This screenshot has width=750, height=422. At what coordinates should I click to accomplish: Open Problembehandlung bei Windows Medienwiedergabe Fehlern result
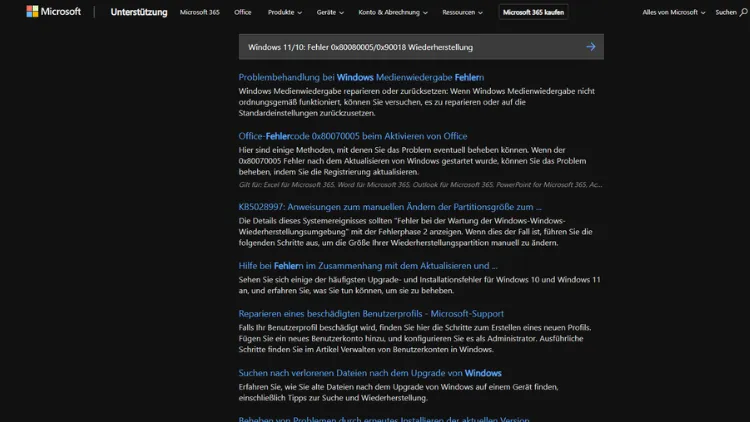coord(361,77)
